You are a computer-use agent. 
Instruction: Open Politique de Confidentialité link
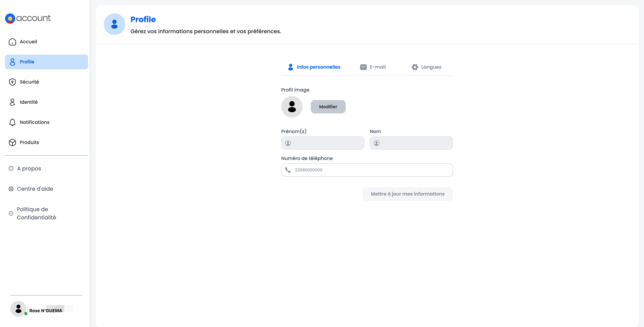point(36,213)
